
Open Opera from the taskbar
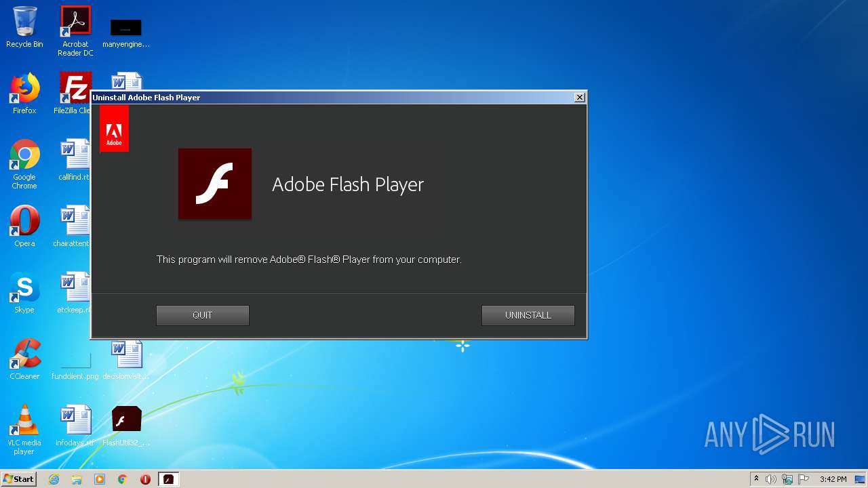145,479
